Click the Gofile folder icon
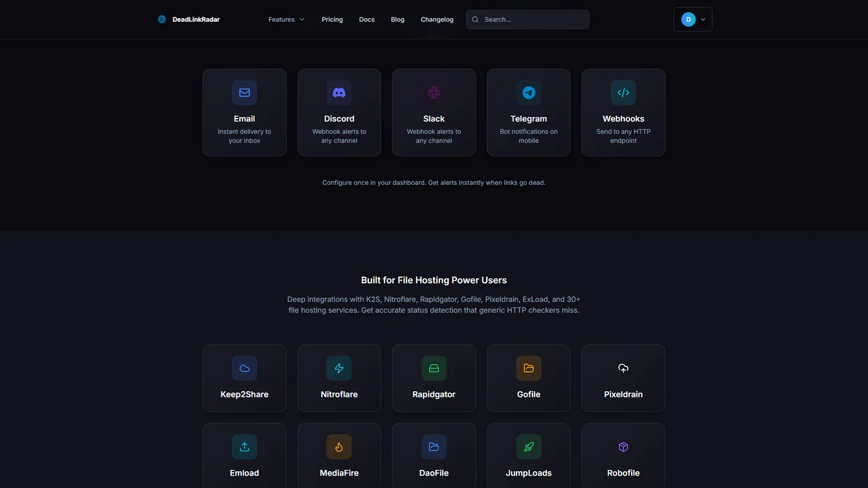Image resolution: width=868 pixels, height=488 pixels. point(529,368)
